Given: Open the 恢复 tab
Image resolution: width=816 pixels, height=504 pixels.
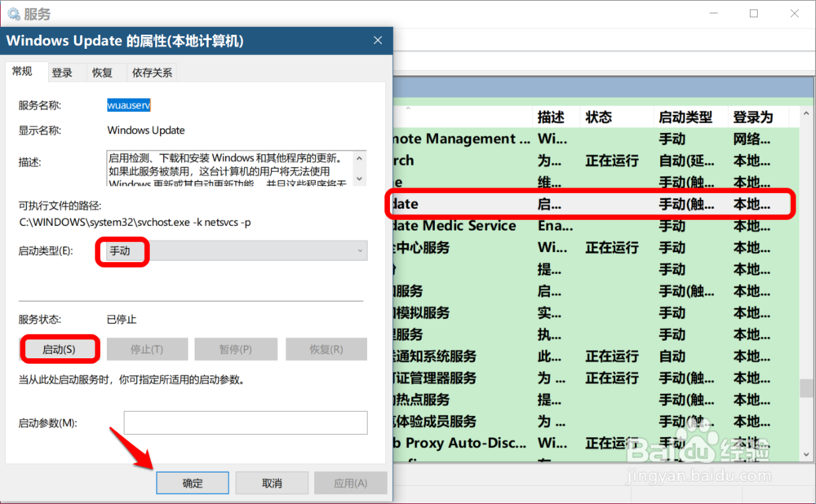Looking at the screenshot, I should click(x=103, y=73).
